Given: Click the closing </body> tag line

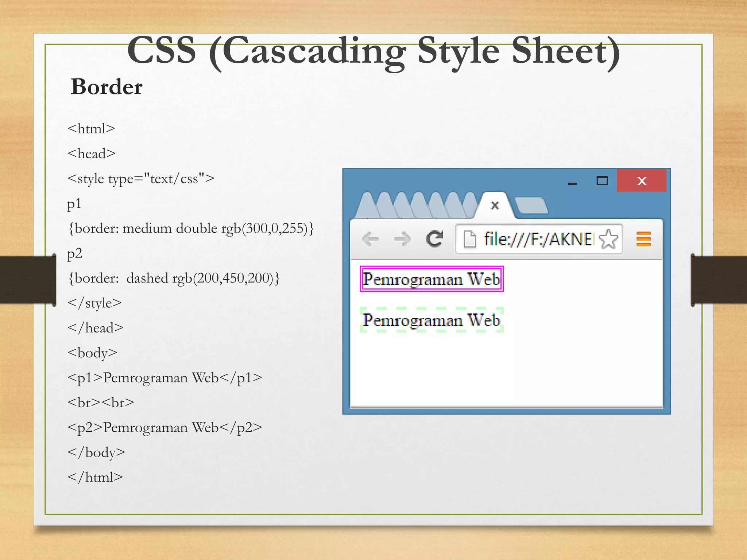Looking at the screenshot, I should pyautogui.click(x=96, y=452).
